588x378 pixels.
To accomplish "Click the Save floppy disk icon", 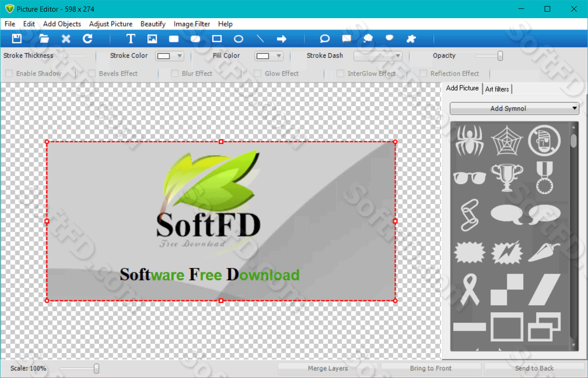I will click(x=17, y=39).
